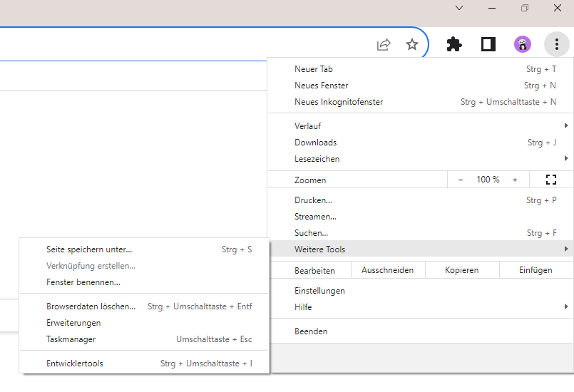Open the Extensions puzzle piece icon

453,45
